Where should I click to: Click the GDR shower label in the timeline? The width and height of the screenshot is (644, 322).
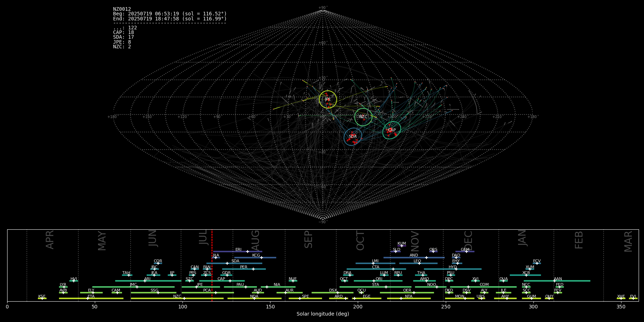226,273
